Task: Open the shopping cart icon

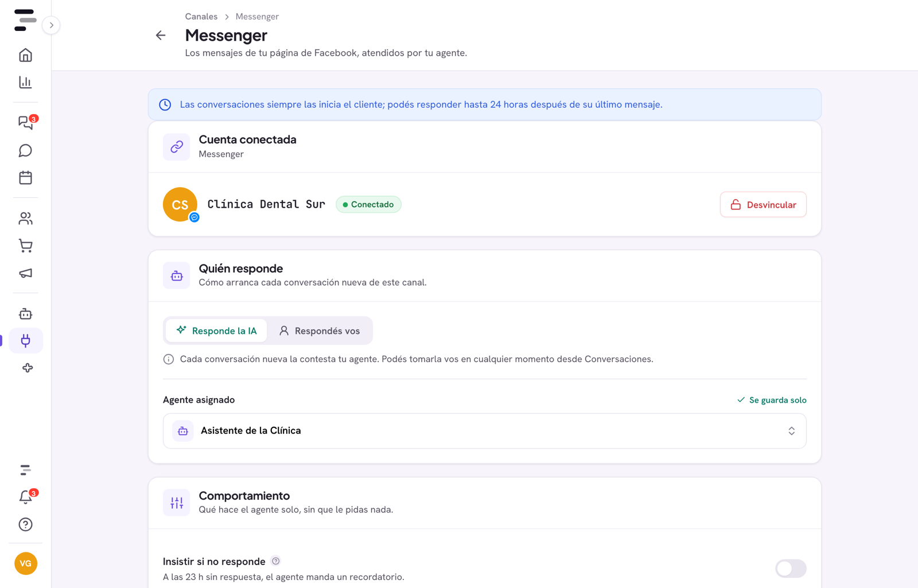Action: (x=25, y=246)
